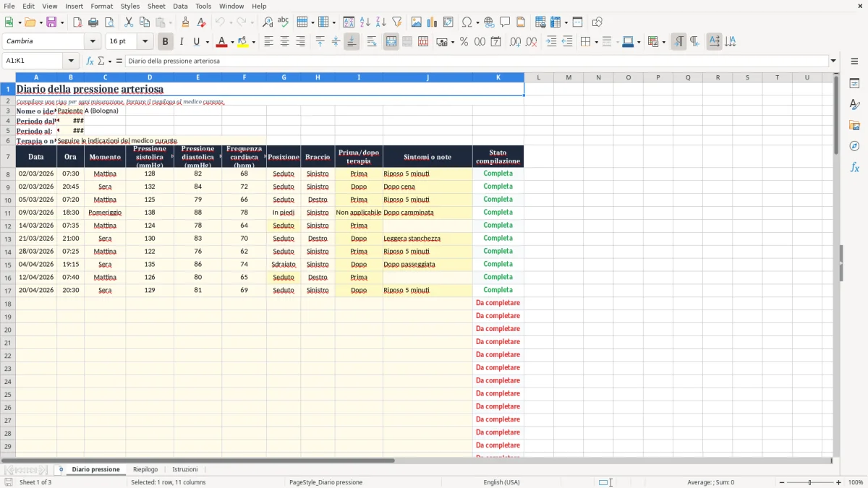Image resolution: width=868 pixels, height=488 pixels.
Task: Open Draw Functions shapes icon
Action: (x=597, y=22)
